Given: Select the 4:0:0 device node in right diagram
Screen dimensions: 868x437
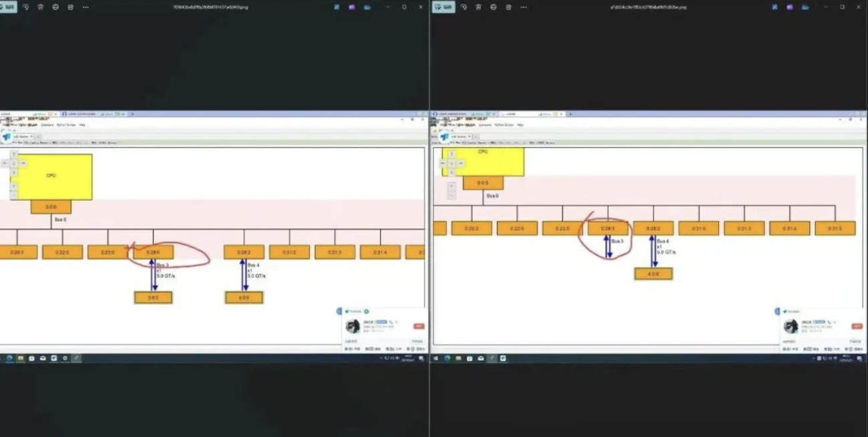Looking at the screenshot, I should pyautogui.click(x=653, y=274).
